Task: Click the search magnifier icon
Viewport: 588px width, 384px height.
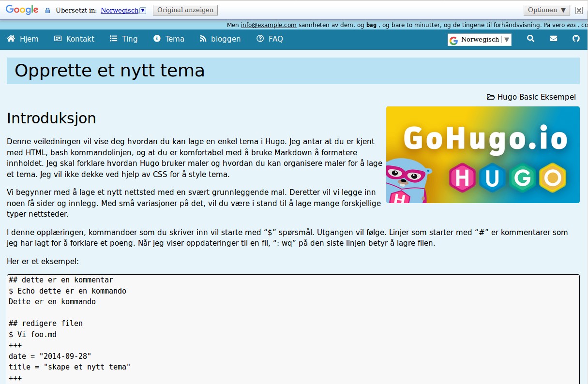Action: coord(530,39)
